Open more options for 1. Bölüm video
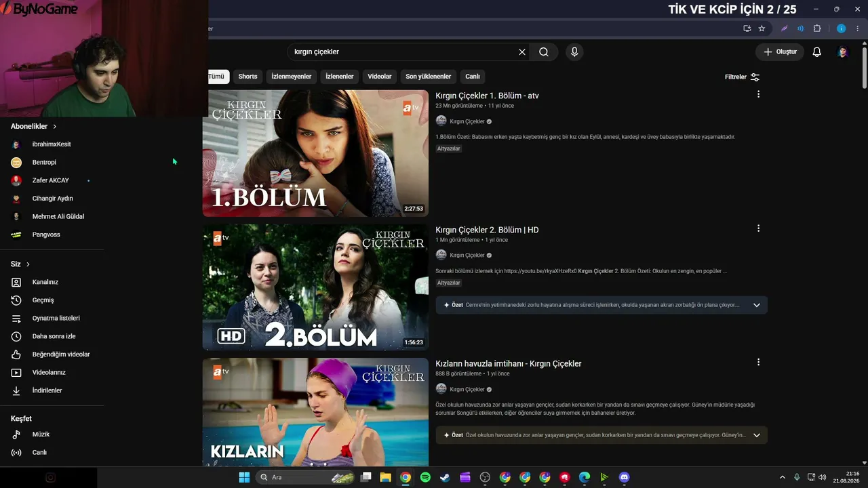 758,94
